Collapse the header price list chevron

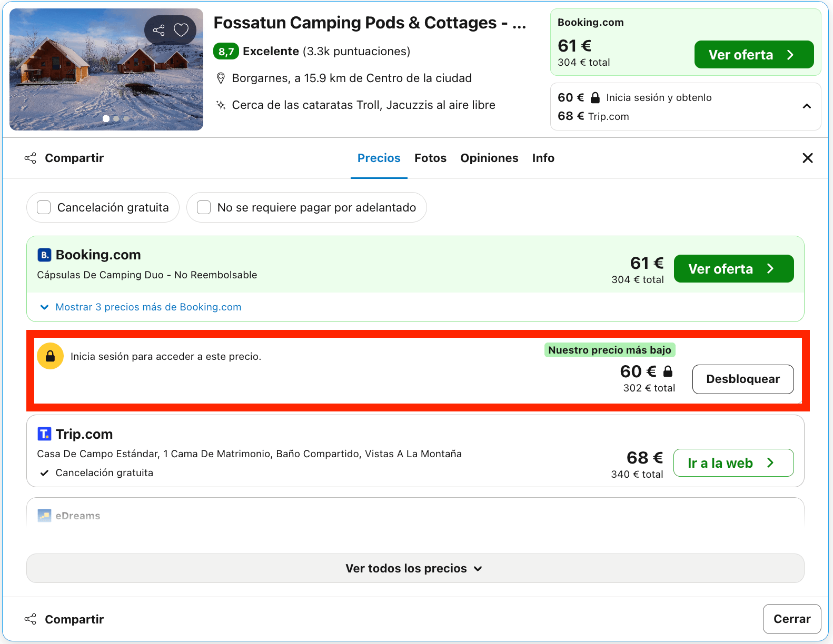click(807, 106)
